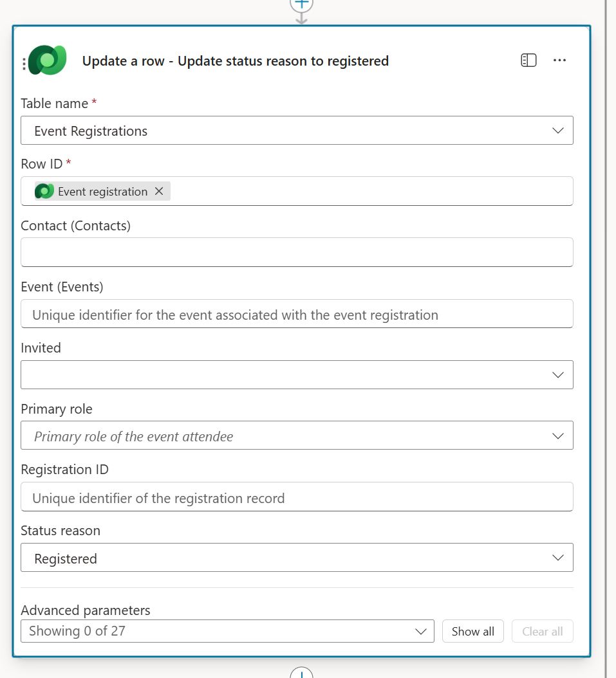616x678 pixels.
Task: Click the Update a row action title
Action: point(235,60)
